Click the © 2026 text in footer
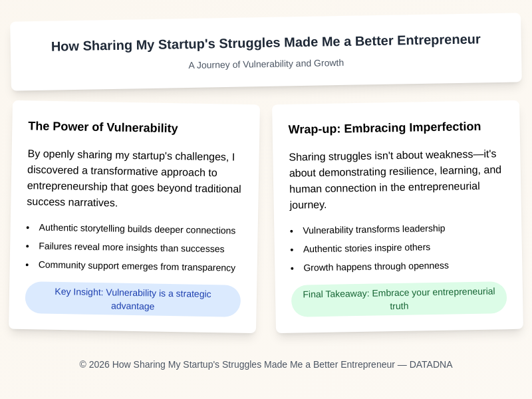Viewport: 532px width, 399px height. 94,364
